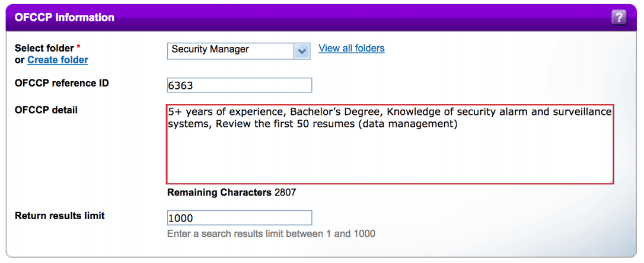644x263 pixels.
Task: Open the Security Manager folder combo box
Action: [231, 50]
